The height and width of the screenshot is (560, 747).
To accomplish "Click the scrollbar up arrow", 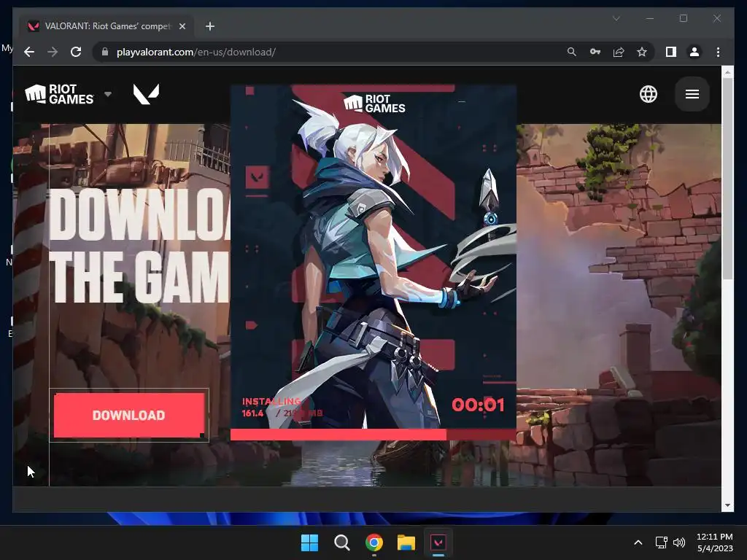I will pyautogui.click(x=727, y=72).
